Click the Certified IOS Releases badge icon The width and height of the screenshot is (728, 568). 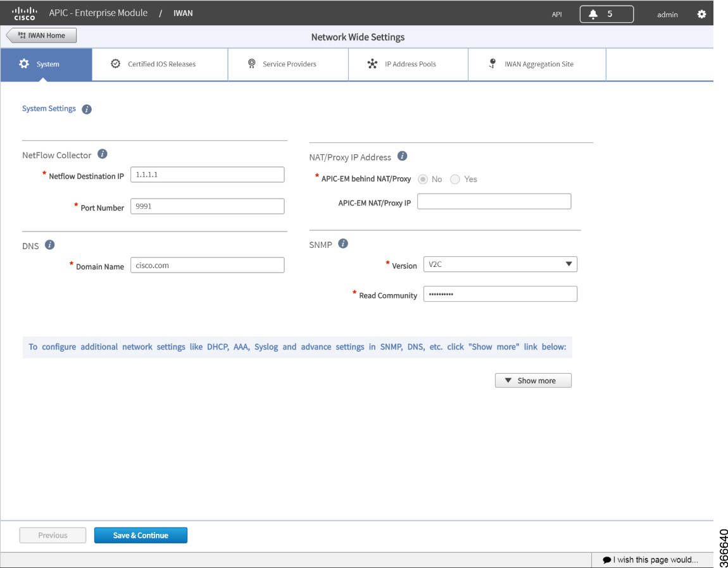116,64
